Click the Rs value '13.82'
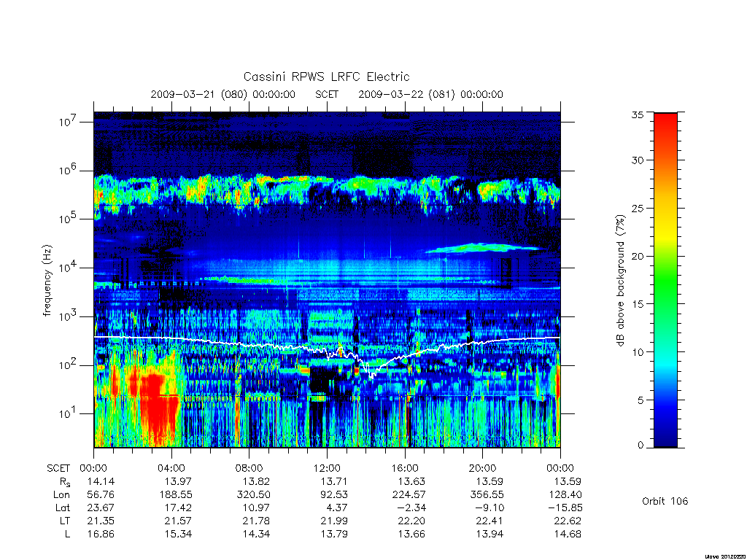The width and height of the screenshot is (747, 560). click(x=256, y=481)
